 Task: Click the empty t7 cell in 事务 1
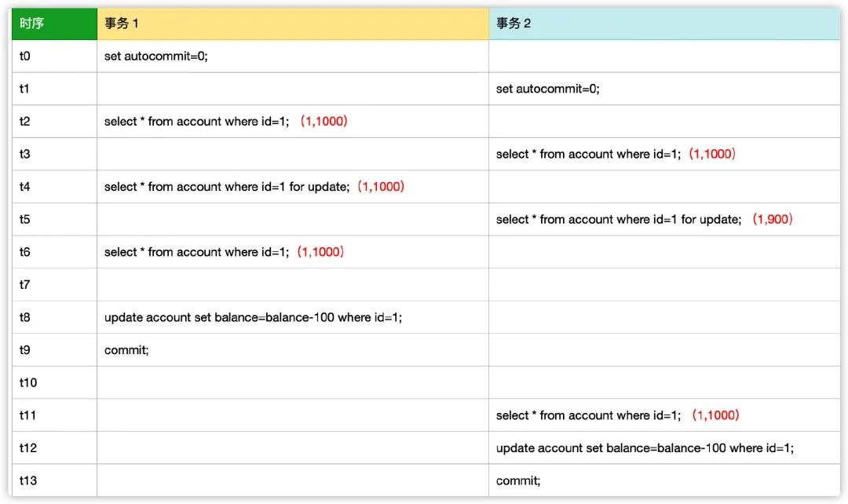[x=293, y=284]
